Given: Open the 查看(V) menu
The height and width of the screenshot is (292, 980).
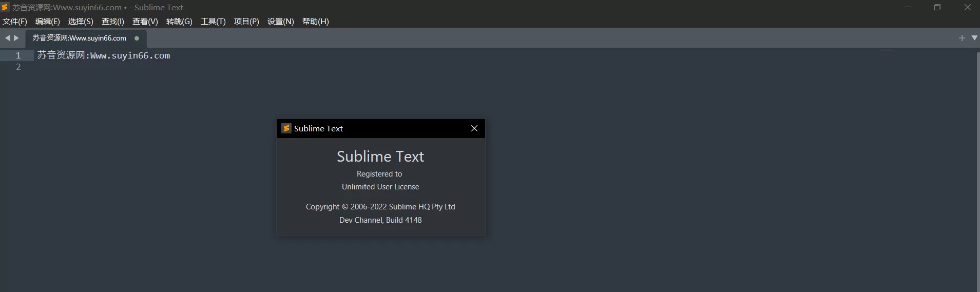Looking at the screenshot, I should [145, 22].
